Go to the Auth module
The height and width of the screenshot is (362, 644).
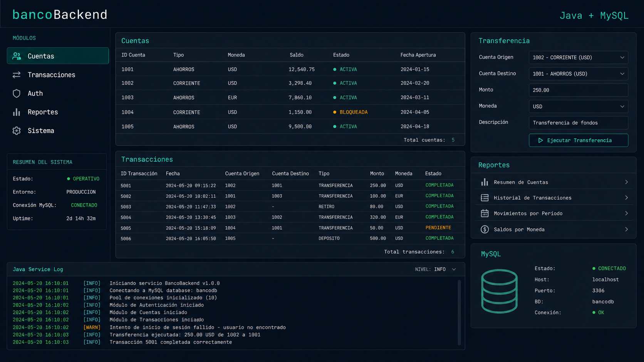click(58, 93)
